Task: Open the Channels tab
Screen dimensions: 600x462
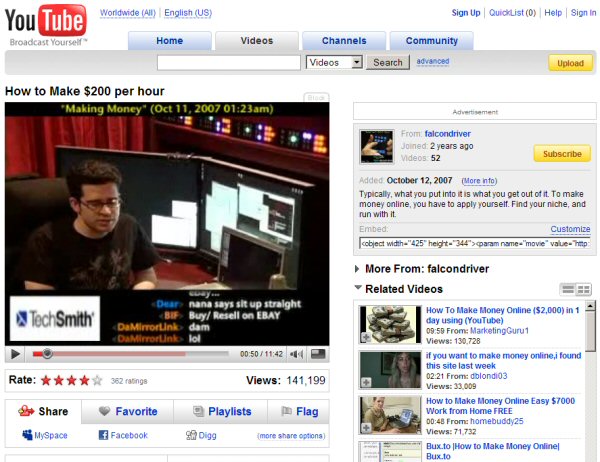Action: pos(344,41)
